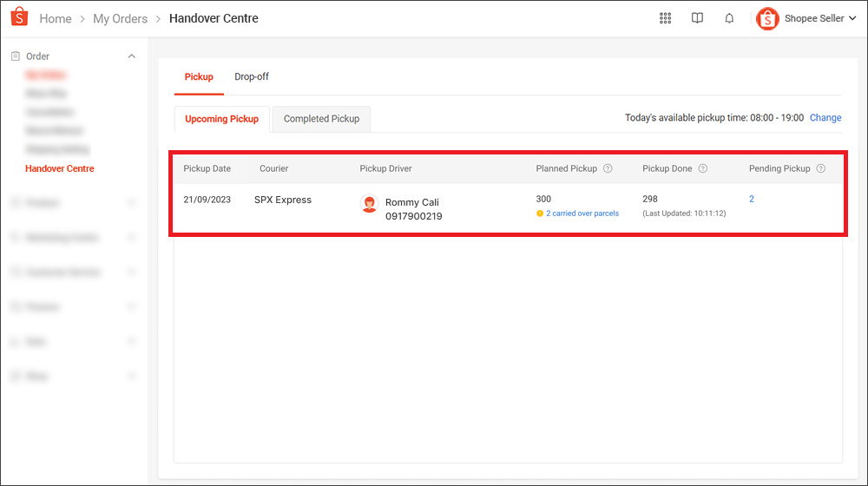Select Handover Centre in the sidebar
The image size is (868, 486).
pos(60,168)
